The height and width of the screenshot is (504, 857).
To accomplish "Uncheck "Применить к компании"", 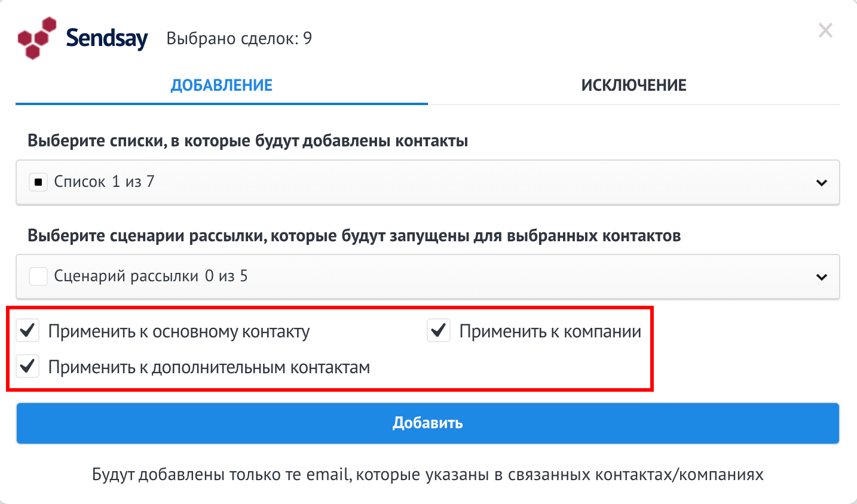I will tap(439, 330).
